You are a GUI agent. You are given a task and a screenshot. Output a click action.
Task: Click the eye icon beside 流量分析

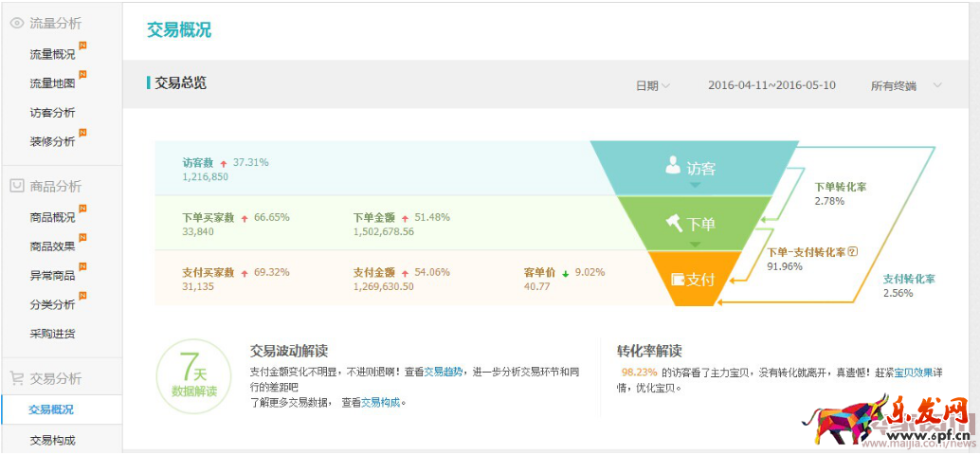16,24
